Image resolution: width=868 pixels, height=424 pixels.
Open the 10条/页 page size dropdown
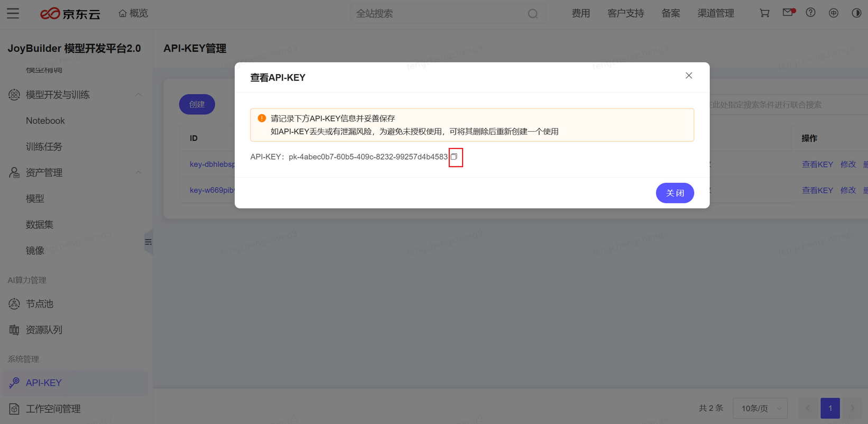coord(761,408)
